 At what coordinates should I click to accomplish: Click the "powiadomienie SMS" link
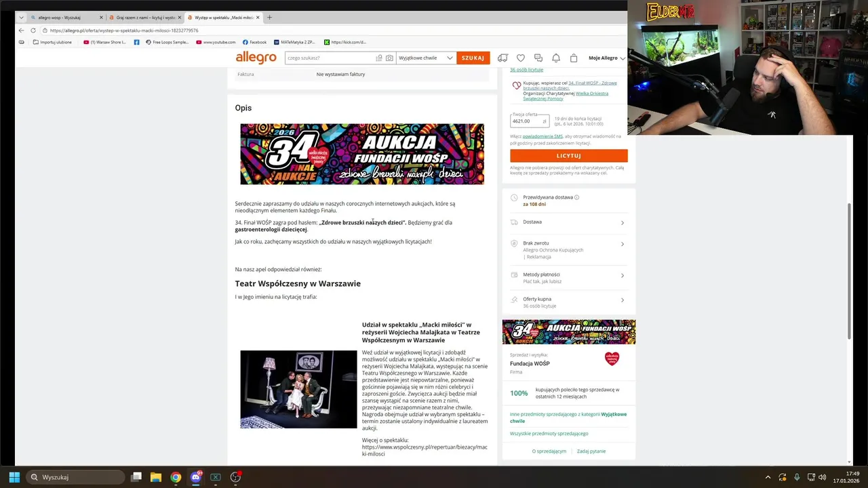coord(542,136)
